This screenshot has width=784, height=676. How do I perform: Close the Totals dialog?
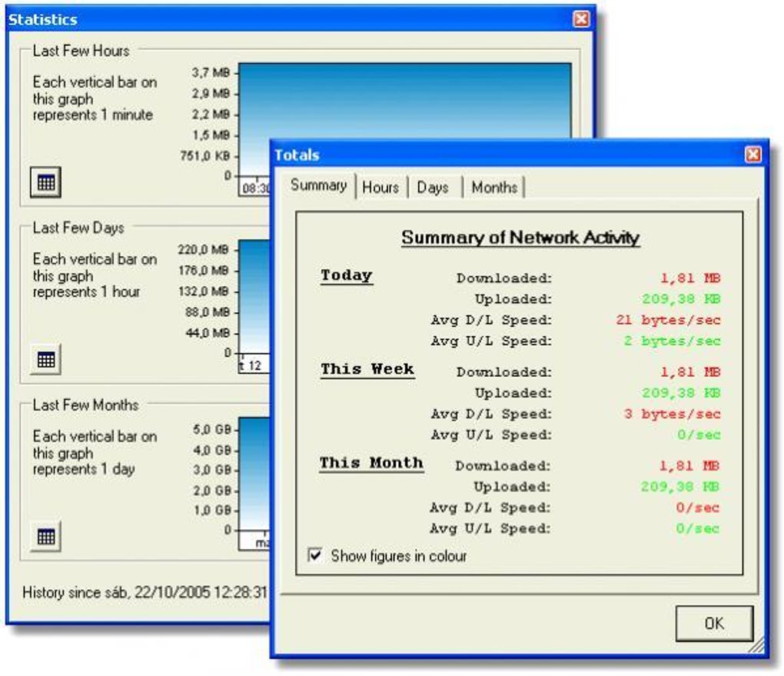[x=753, y=154]
